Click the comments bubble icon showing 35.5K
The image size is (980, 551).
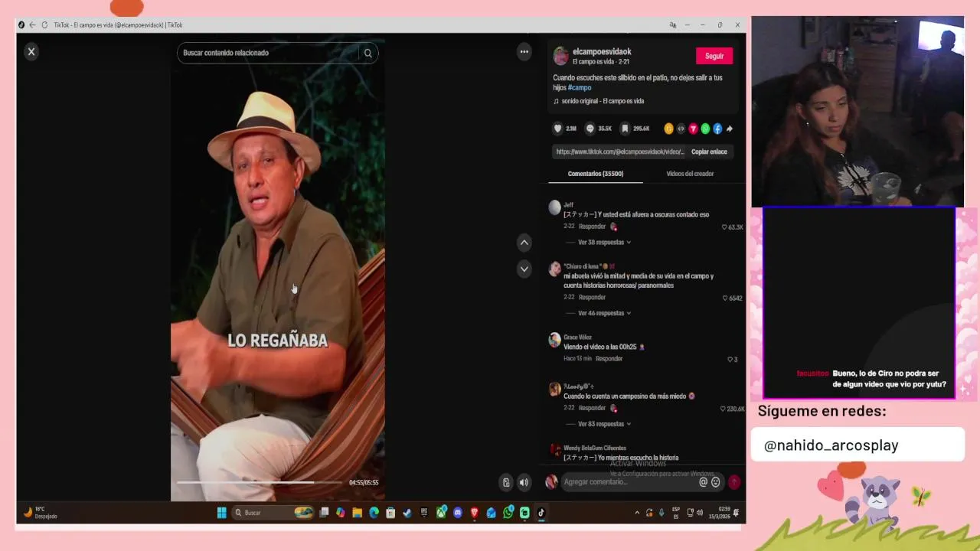point(590,129)
